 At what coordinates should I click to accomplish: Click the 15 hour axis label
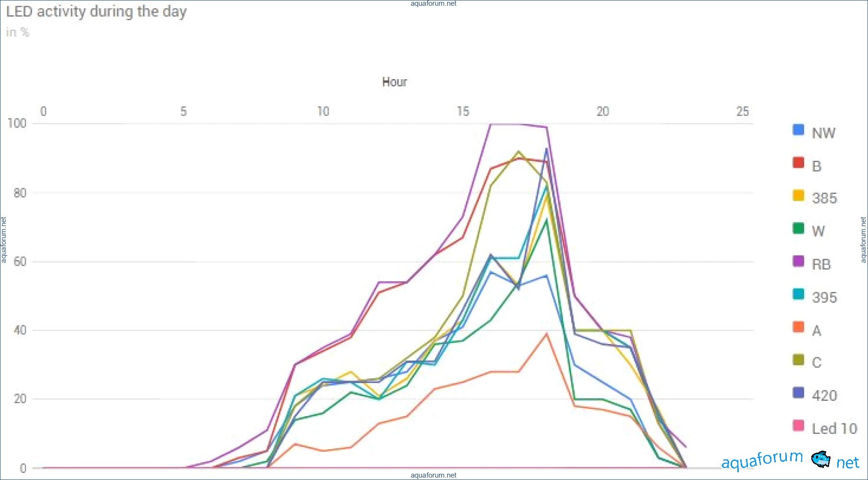pyautogui.click(x=463, y=112)
